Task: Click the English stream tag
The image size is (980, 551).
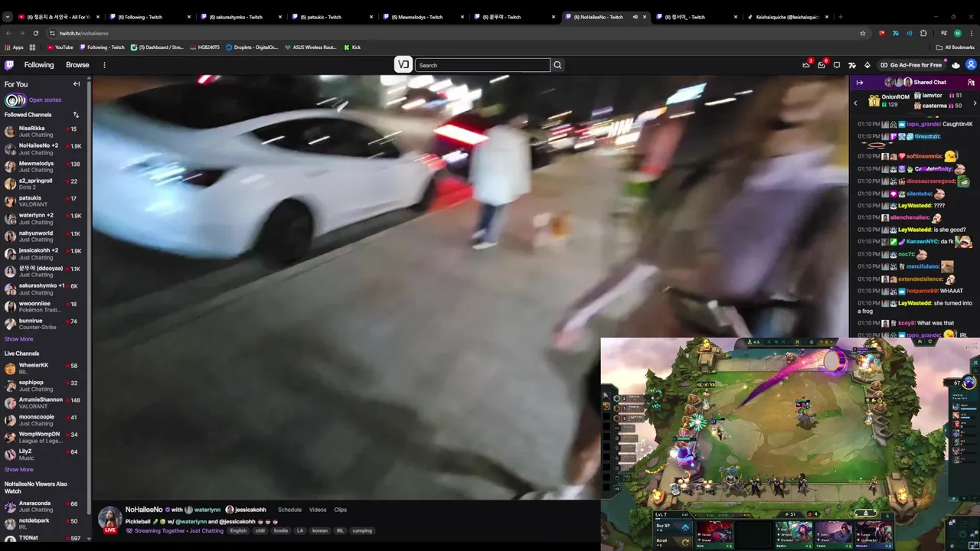Action: point(238,530)
